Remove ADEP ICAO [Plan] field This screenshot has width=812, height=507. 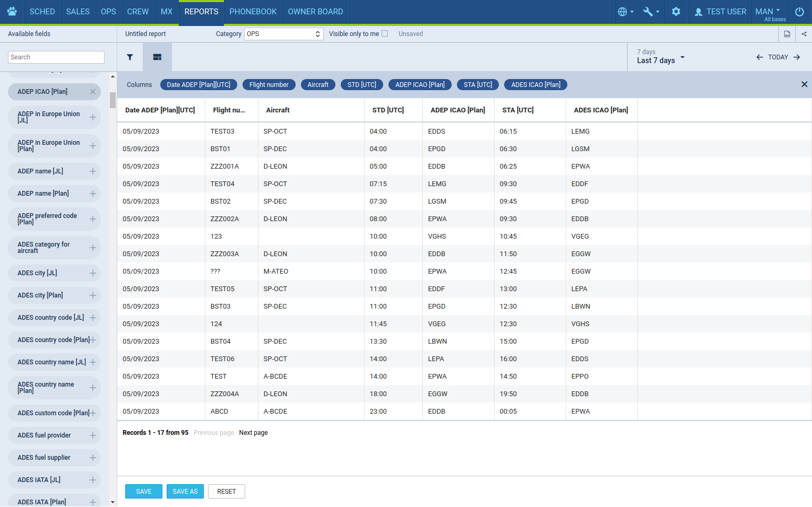pos(93,92)
